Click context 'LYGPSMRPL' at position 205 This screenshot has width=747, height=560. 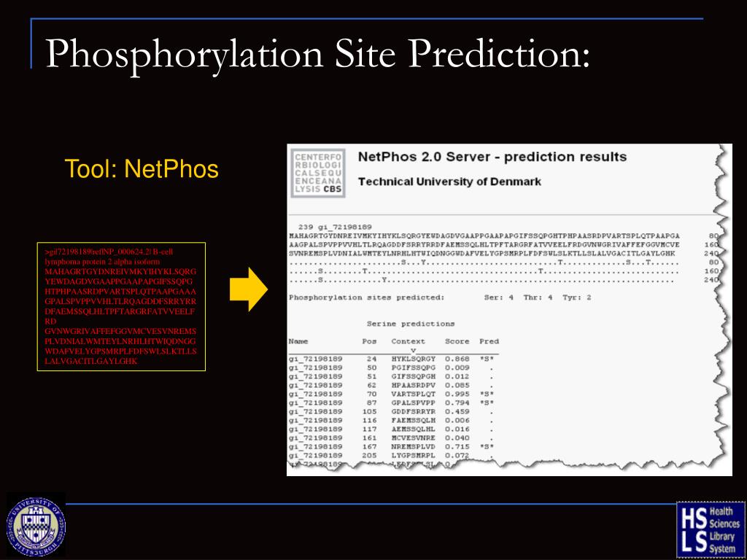413,455
